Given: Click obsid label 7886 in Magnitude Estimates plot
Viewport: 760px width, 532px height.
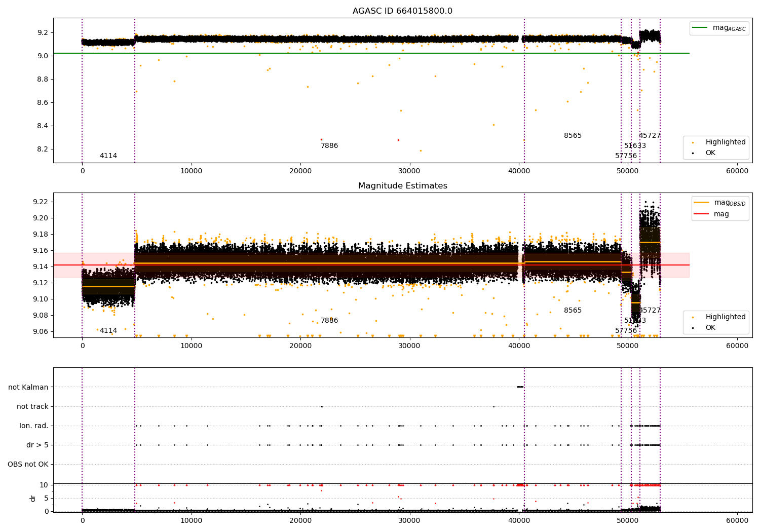Looking at the screenshot, I should 329,320.
